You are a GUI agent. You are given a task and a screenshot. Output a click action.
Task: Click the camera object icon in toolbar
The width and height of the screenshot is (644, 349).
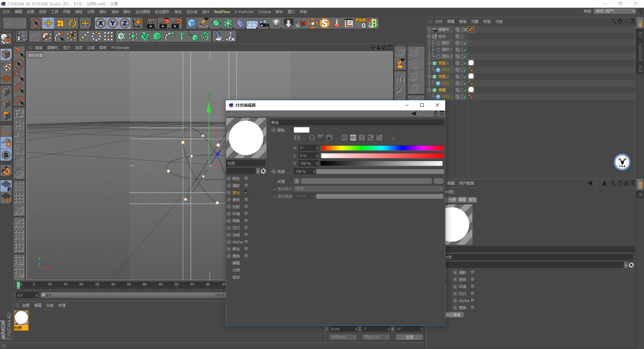[x=264, y=23]
